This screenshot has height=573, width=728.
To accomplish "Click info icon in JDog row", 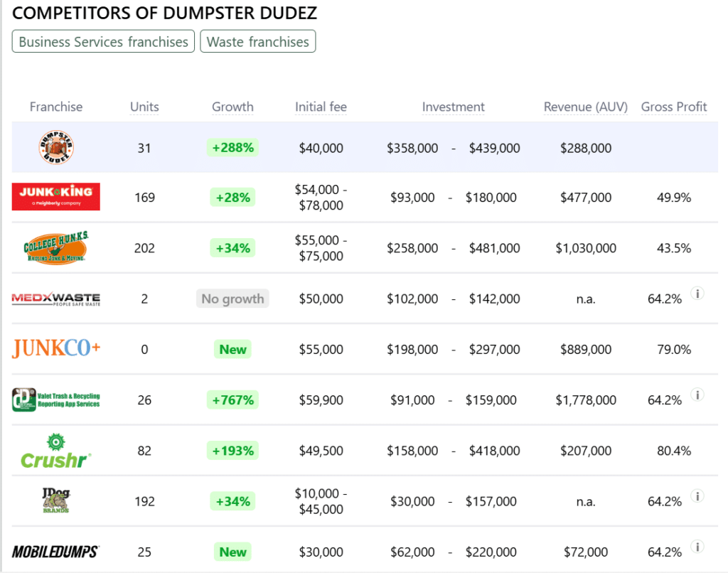I will tap(697, 496).
